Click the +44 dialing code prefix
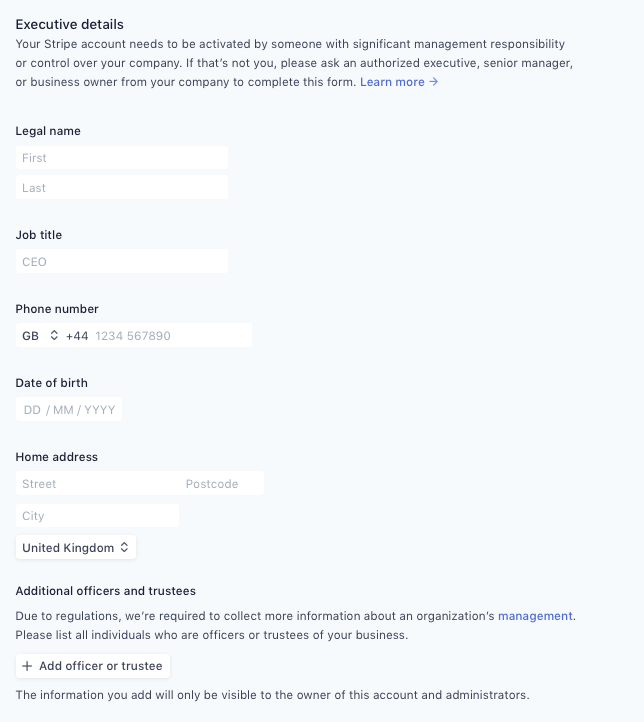 (77, 336)
